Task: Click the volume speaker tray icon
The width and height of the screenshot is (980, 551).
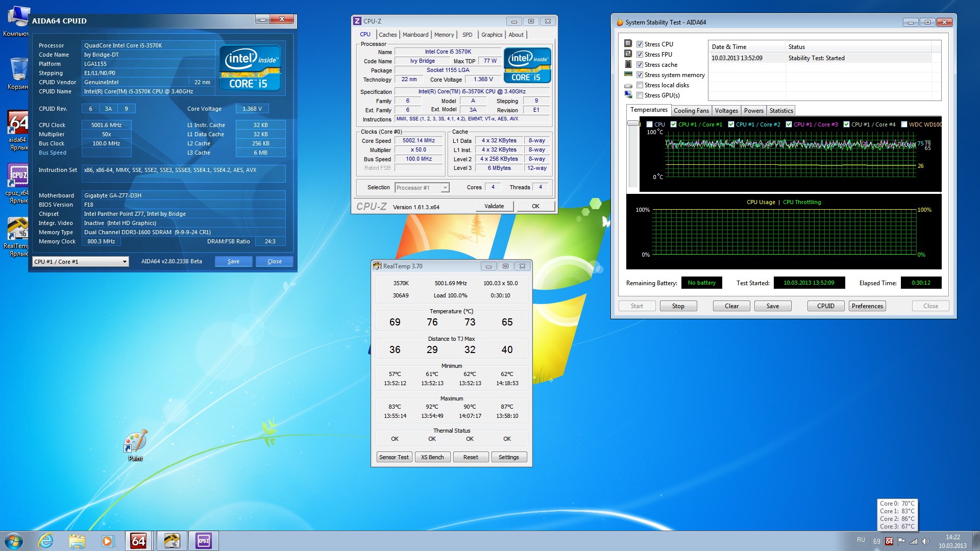Action: point(925,541)
